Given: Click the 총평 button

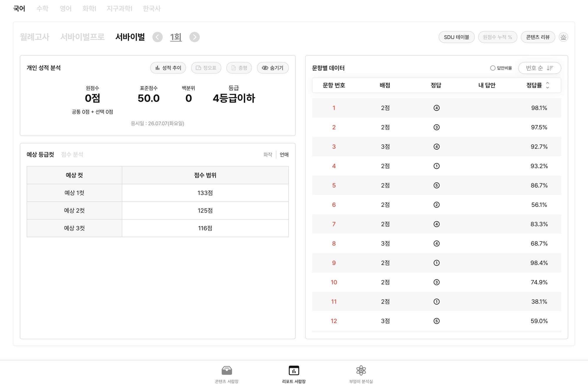Looking at the screenshot, I should [x=239, y=68].
